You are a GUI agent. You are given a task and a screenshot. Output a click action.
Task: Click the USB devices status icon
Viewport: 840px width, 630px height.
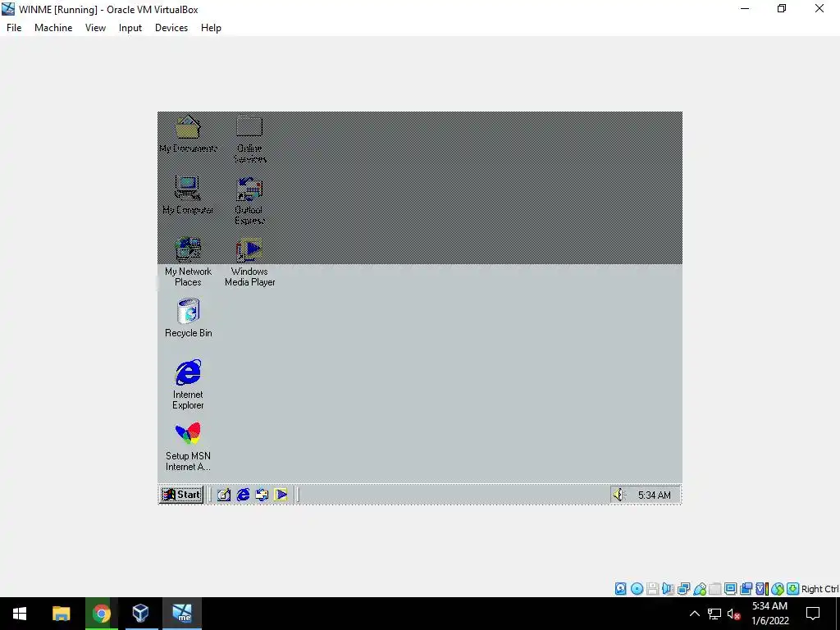pos(699,589)
